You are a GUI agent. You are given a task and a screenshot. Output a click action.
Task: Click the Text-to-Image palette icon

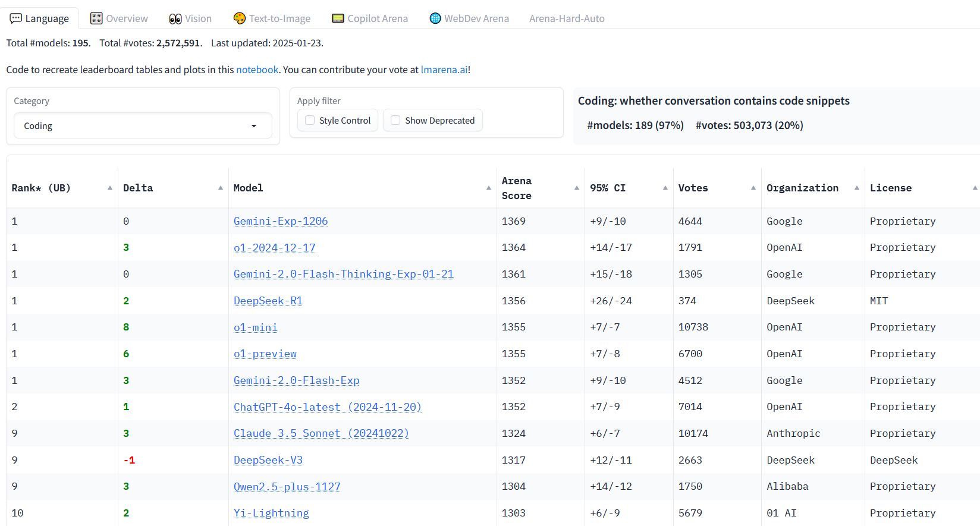tap(240, 18)
